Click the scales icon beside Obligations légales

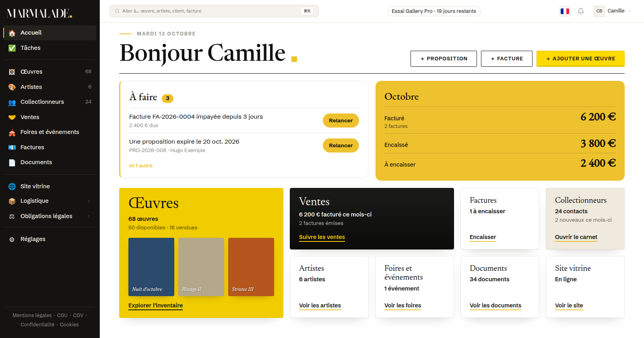coord(12,216)
